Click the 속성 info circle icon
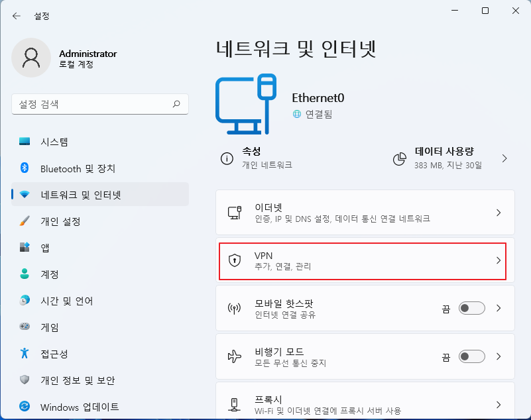The height and width of the screenshot is (420, 531). 227,158
